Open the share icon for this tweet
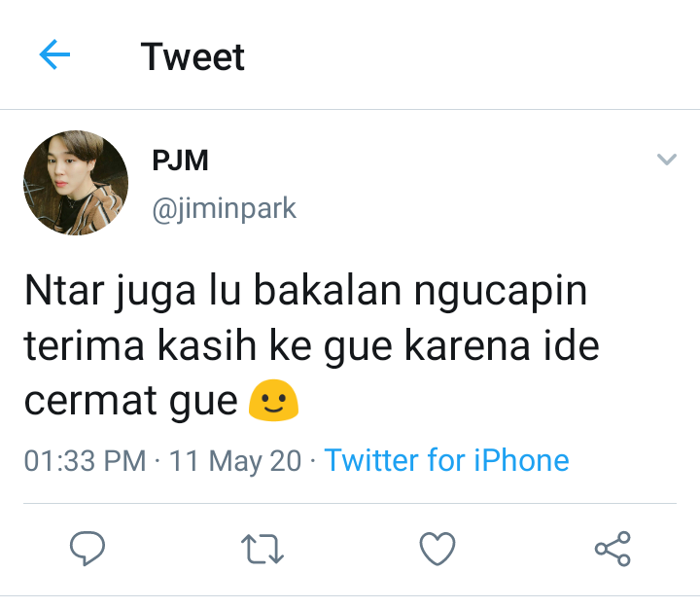Screen dimensions: 700x608 [x=612, y=549]
